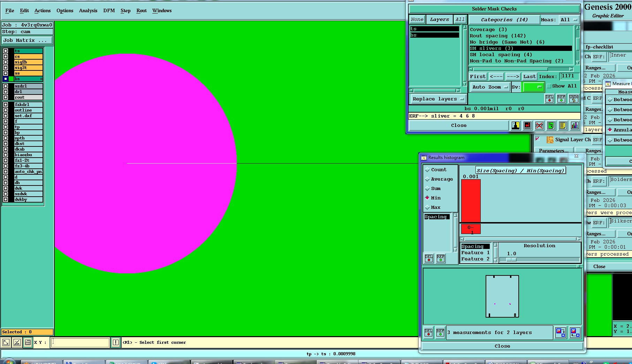Viewport: 632px width, 364px height.
Task: Click the black and yellow silhouette icon beside Close
Action: point(516,126)
